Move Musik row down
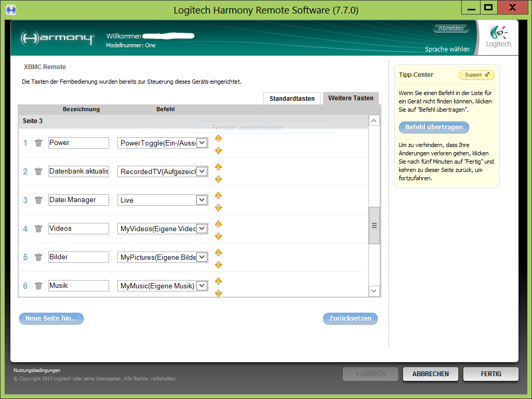 pyautogui.click(x=219, y=293)
